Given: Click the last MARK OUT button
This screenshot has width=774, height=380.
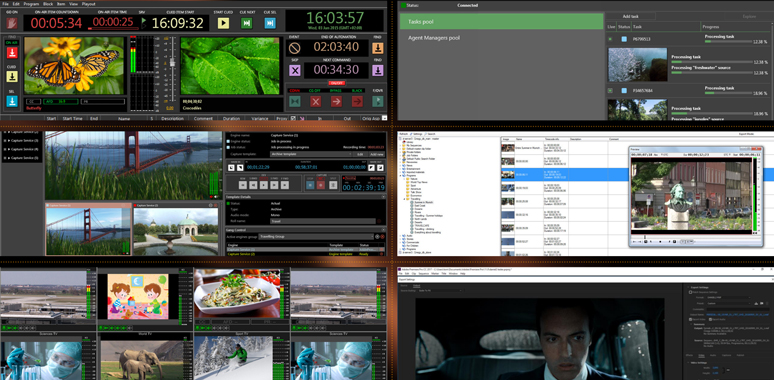Looking at the screenshot, I should tap(380, 168).
